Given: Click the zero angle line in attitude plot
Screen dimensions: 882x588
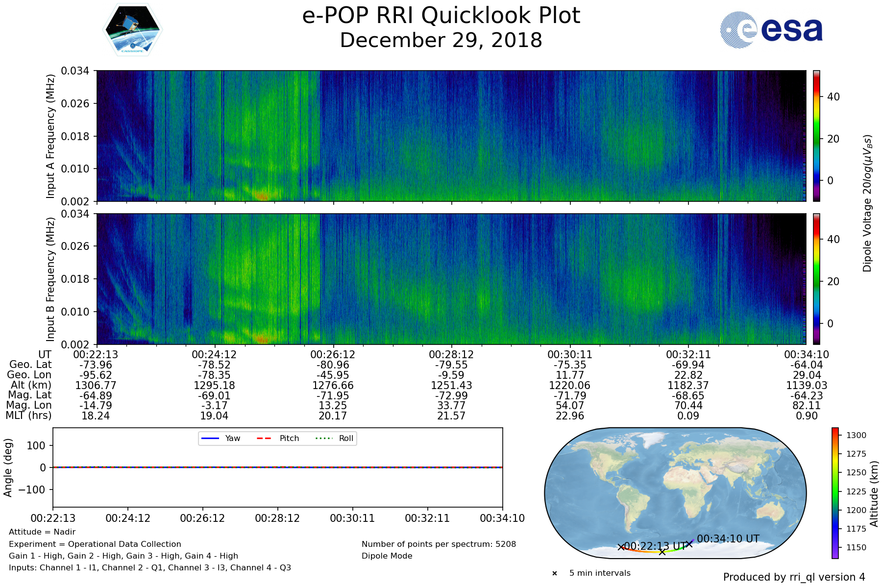Looking at the screenshot, I should [x=277, y=467].
